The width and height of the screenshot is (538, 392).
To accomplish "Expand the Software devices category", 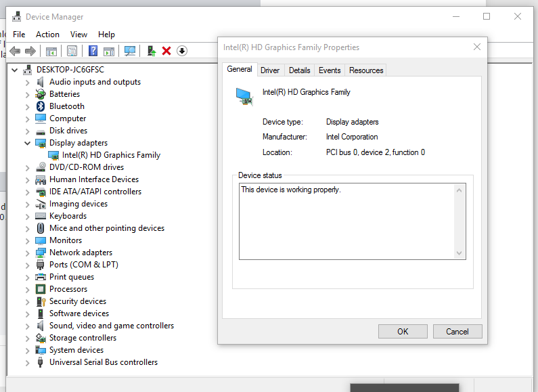I will tap(28, 313).
